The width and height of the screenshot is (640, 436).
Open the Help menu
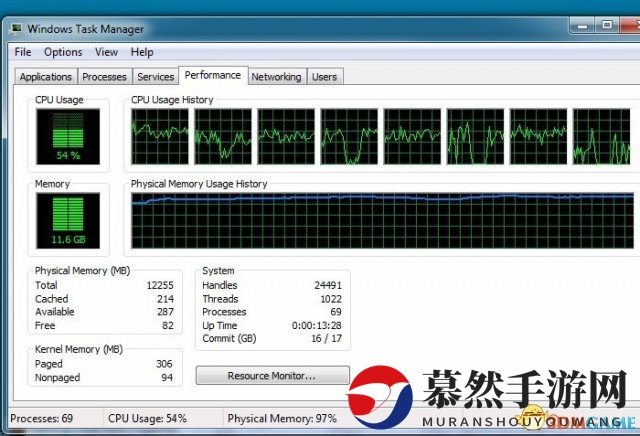(142, 52)
